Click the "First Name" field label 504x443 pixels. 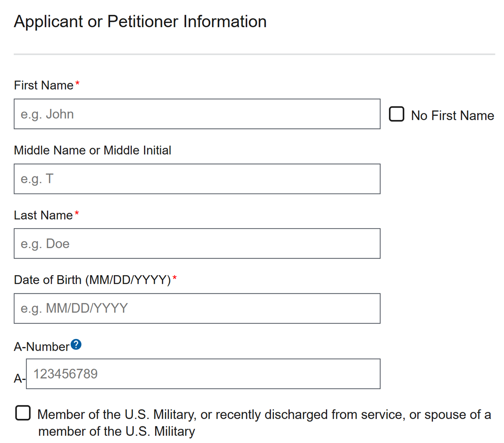(x=44, y=85)
